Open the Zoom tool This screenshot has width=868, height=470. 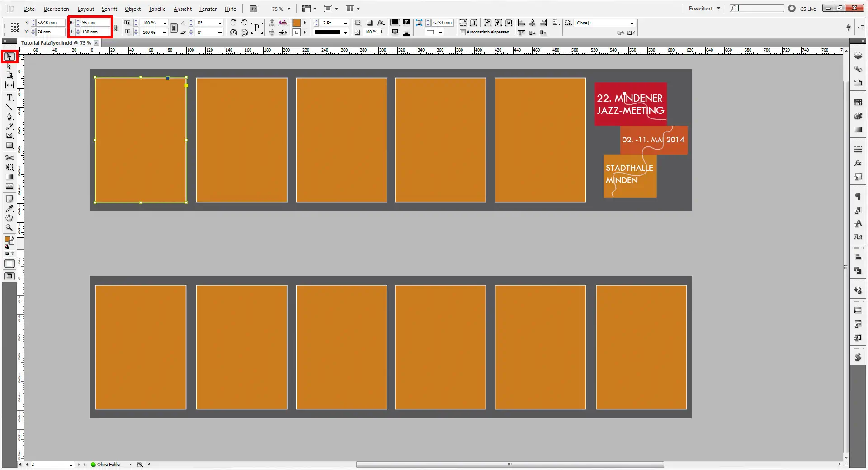[9, 228]
